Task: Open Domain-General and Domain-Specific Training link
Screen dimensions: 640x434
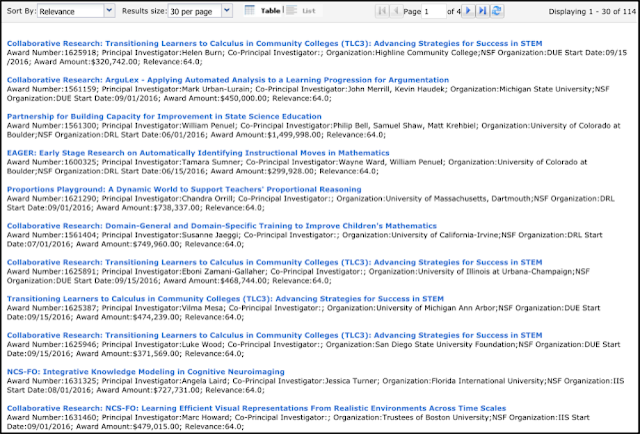Action: 222,226
